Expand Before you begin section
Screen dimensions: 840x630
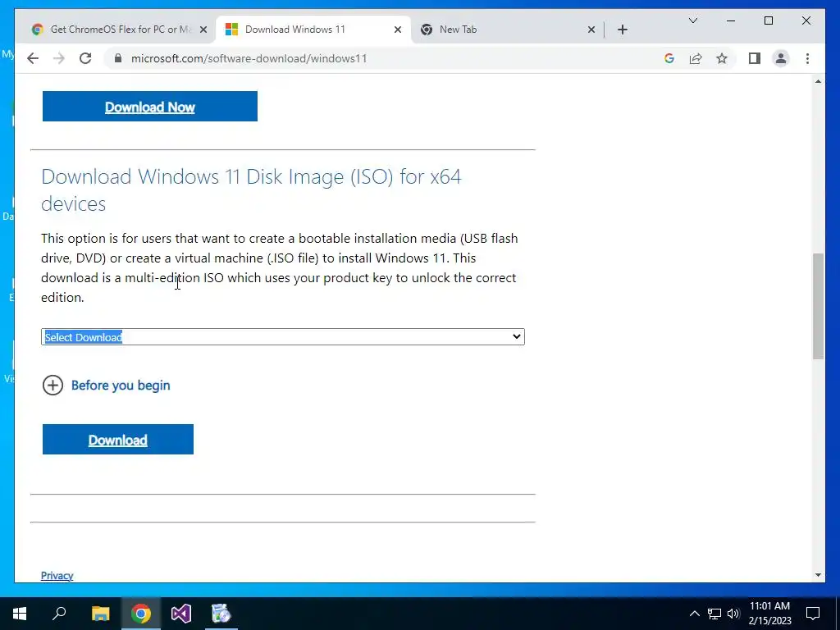click(106, 386)
